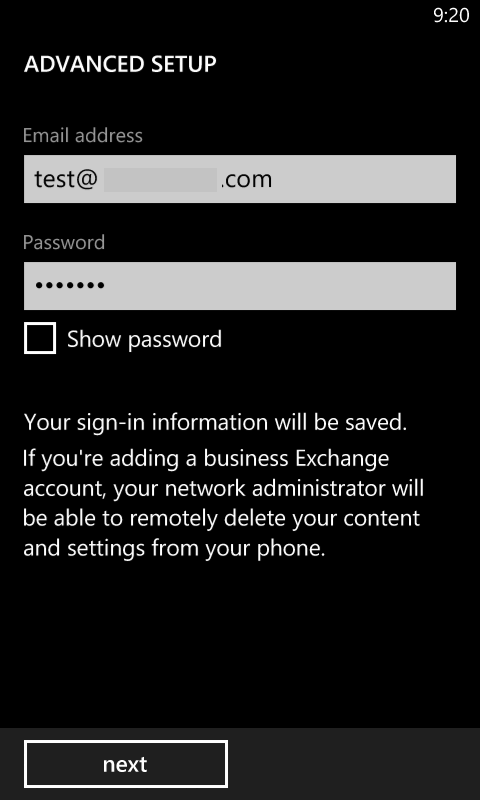Image resolution: width=480 pixels, height=800 pixels.
Task: Click the 'Show password' label text
Action: coord(144,340)
